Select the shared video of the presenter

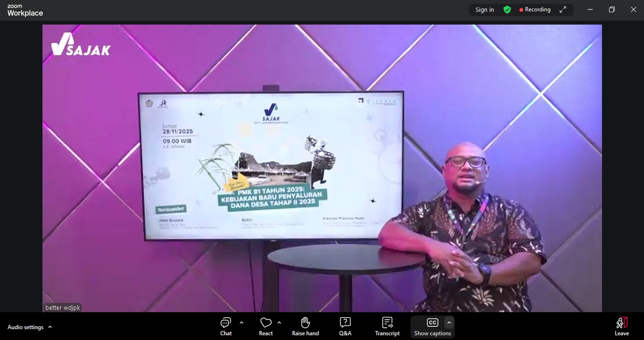(x=322, y=168)
